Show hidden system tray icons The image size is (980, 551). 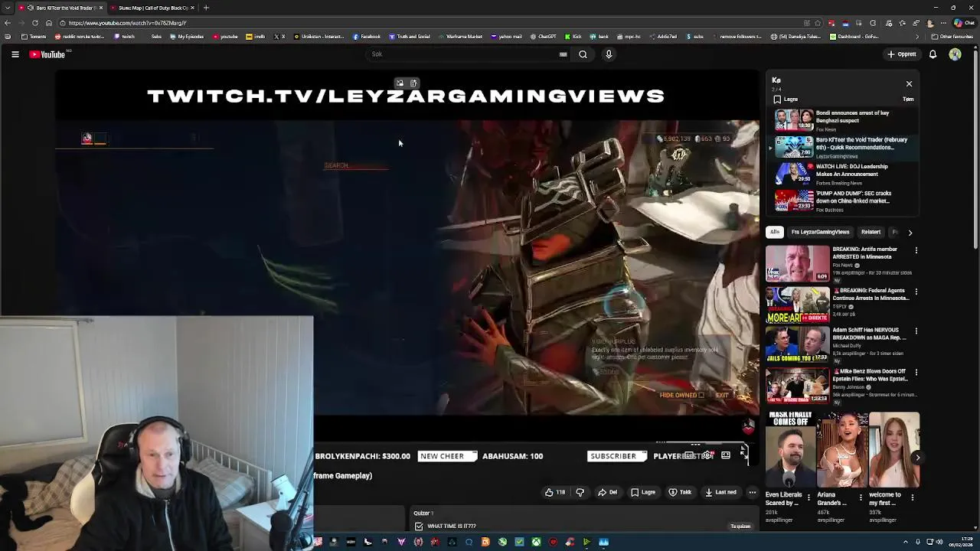tap(906, 542)
